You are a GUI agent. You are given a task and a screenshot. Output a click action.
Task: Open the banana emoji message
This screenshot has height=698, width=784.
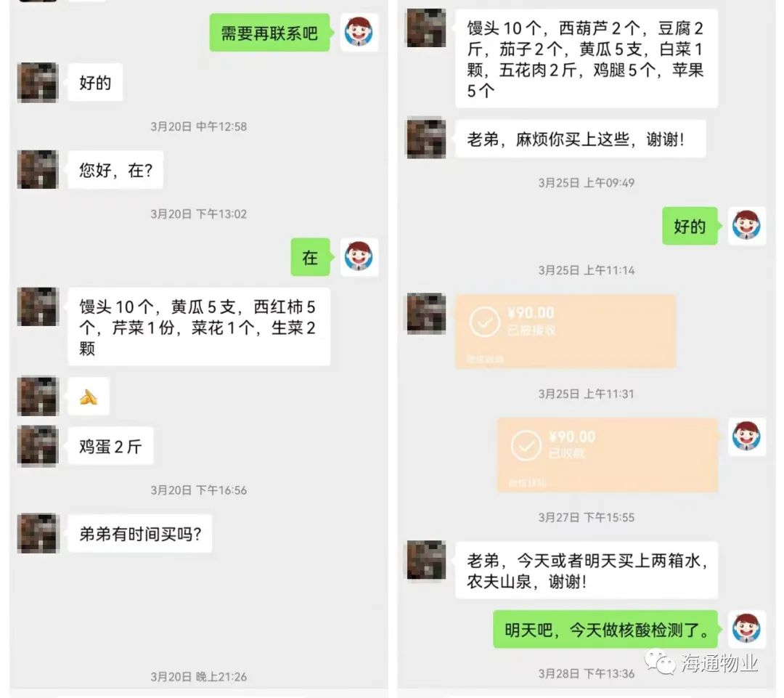tap(89, 397)
